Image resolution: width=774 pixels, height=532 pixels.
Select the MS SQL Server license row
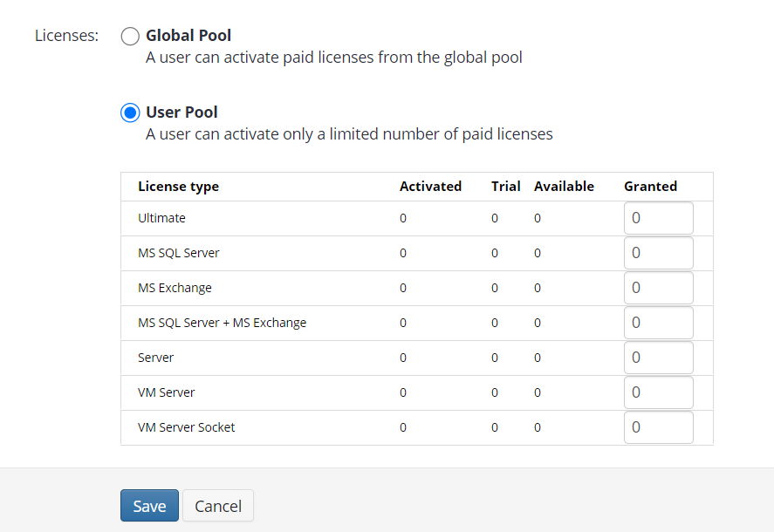179,252
